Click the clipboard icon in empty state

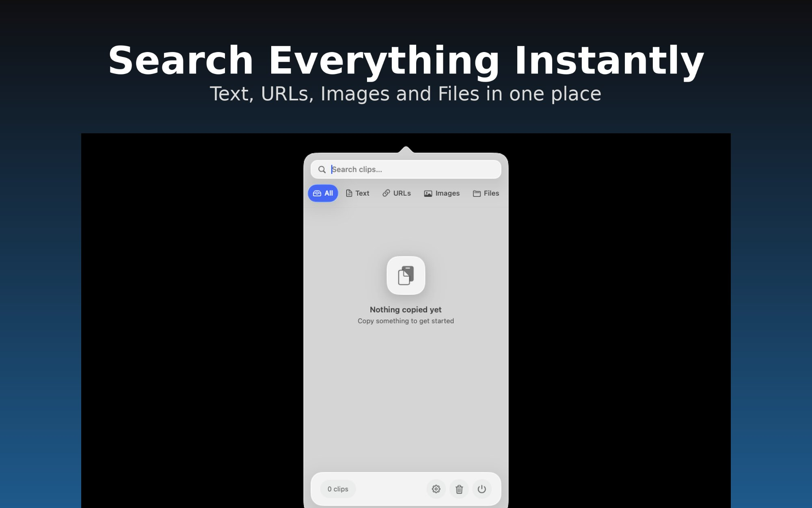(406, 275)
